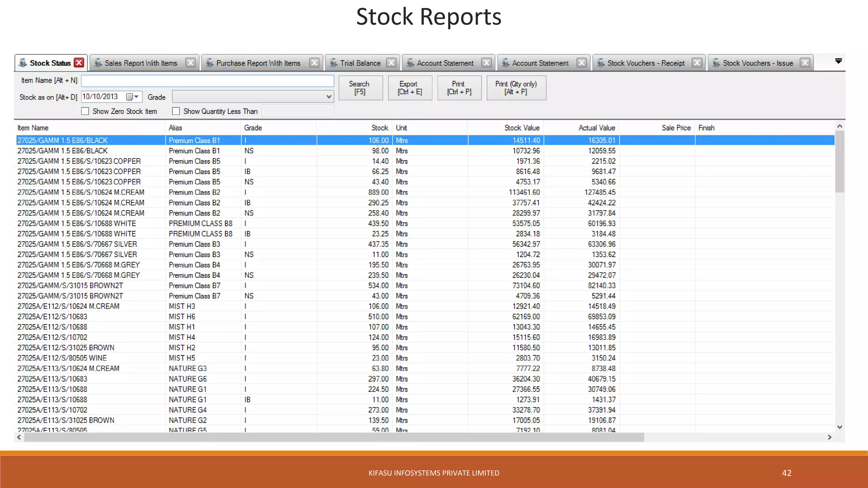Open the date picker calendar dropdown
This screenshot has height=488, width=868.
point(133,97)
